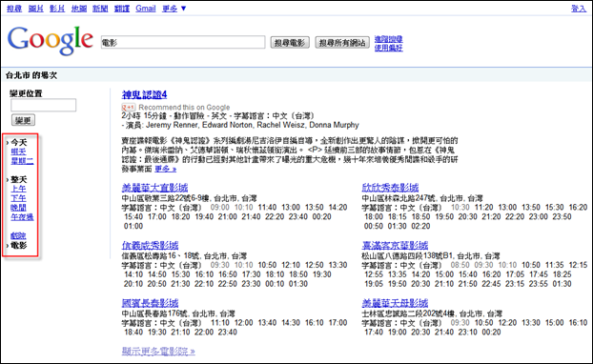Open the 欣欣秀泰影城 theater link

pyautogui.click(x=390, y=188)
